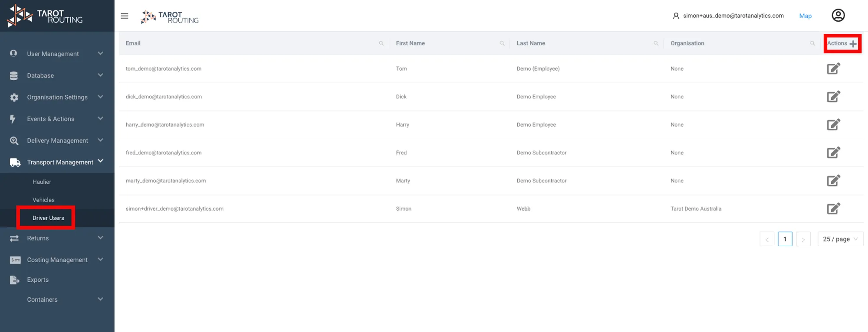The image size is (868, 332).
Task: Expand the Returns menu
Action: click(57, 238)
